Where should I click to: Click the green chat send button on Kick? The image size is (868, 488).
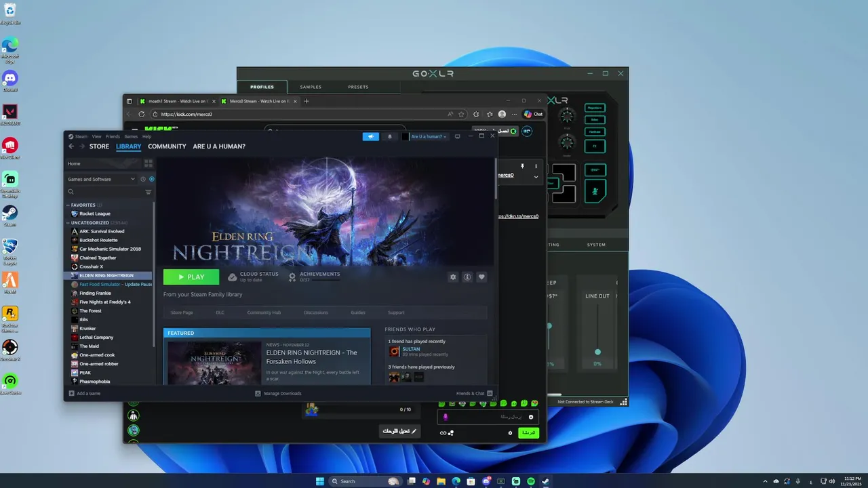[x=528, y=432]
